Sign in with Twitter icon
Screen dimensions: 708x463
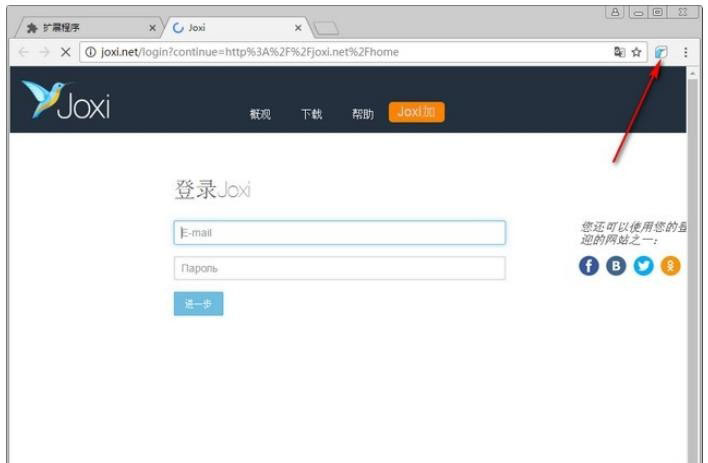643,266
